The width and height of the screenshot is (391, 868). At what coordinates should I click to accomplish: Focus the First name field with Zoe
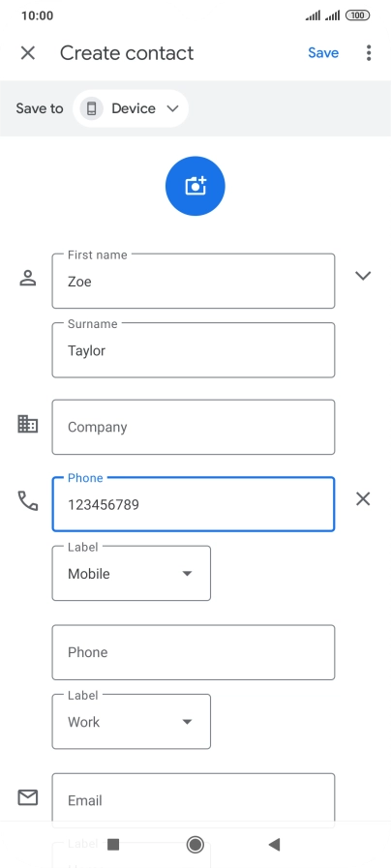point(194,282)
